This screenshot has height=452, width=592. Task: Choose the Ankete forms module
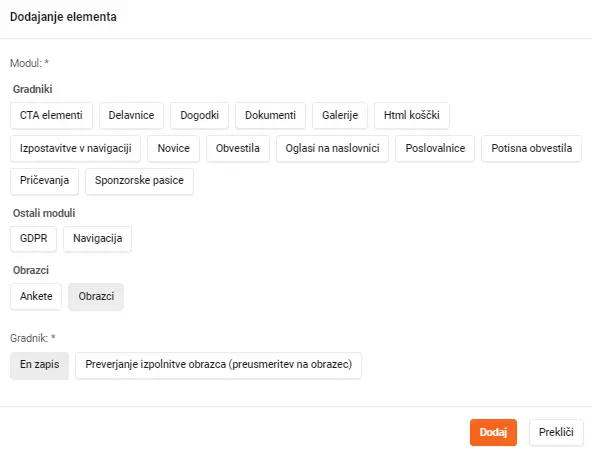(x=36, y=296)
